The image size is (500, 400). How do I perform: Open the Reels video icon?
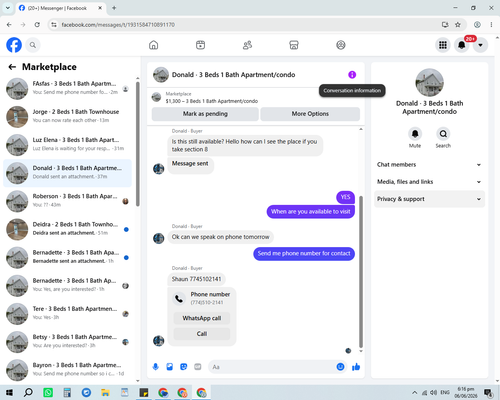(x=200, y=45)
